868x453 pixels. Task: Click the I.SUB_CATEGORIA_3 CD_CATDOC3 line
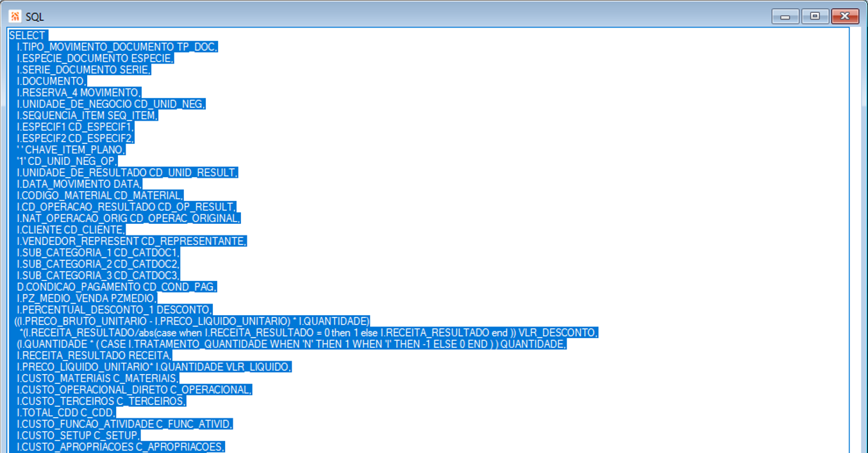[99, 275]
